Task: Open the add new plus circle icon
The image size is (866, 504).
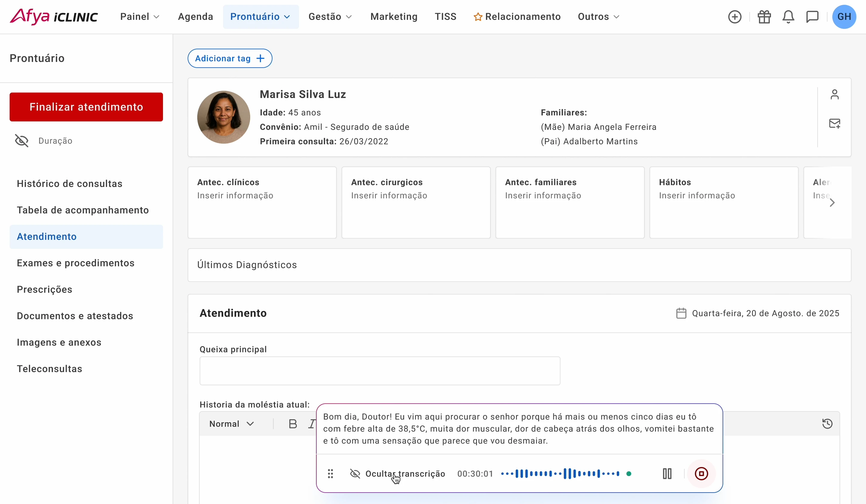Action: tap(735, 17)
